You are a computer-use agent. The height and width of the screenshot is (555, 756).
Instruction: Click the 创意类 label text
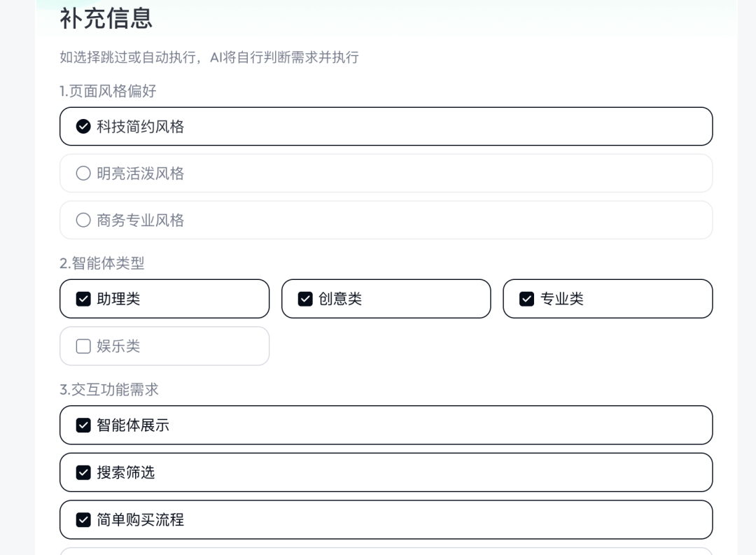coord(340,299)
